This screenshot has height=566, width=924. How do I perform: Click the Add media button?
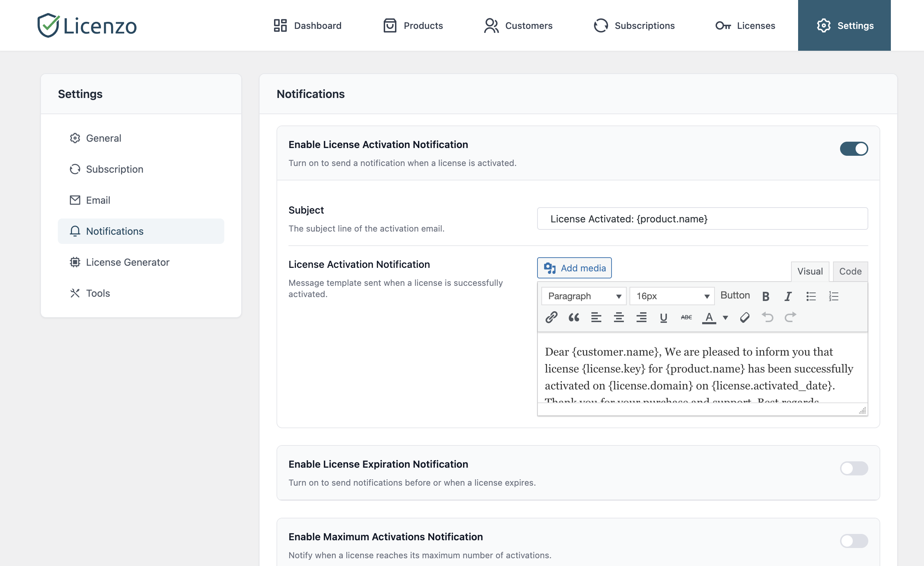point(574,268)
